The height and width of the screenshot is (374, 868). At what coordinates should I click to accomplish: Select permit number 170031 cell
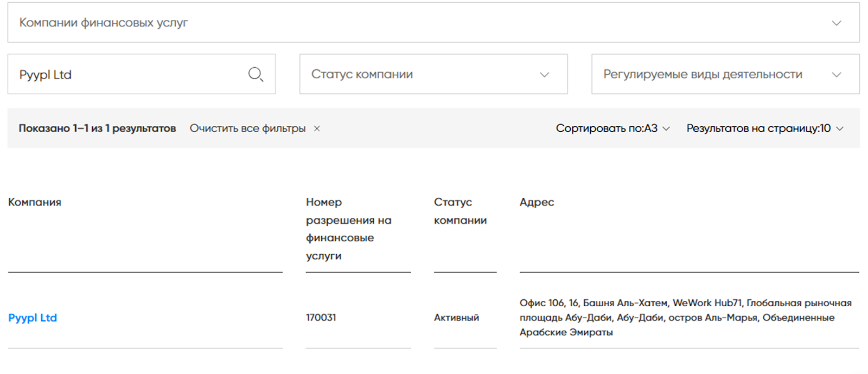(x=321, y=318)
